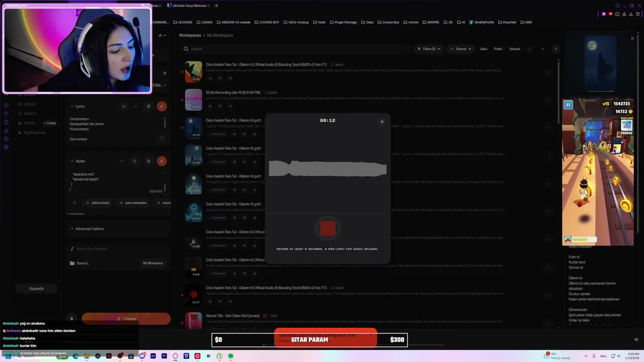644x362 pixels.
Task: Click the trash icon beside Create
Action: click(71, 319)
